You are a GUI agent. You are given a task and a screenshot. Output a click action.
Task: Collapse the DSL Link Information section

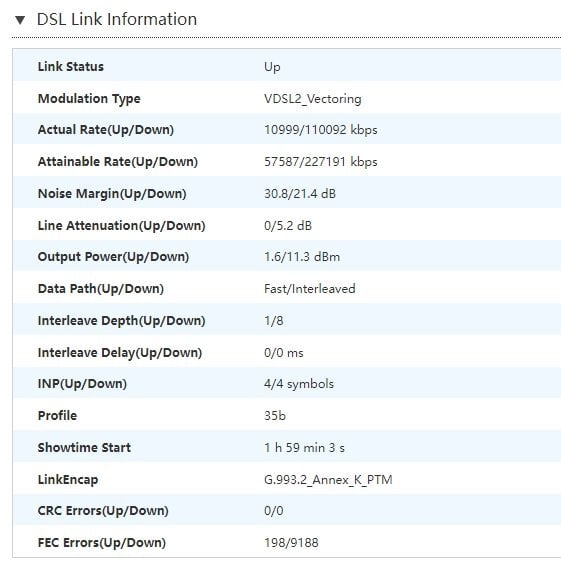[x=20, y=20]
